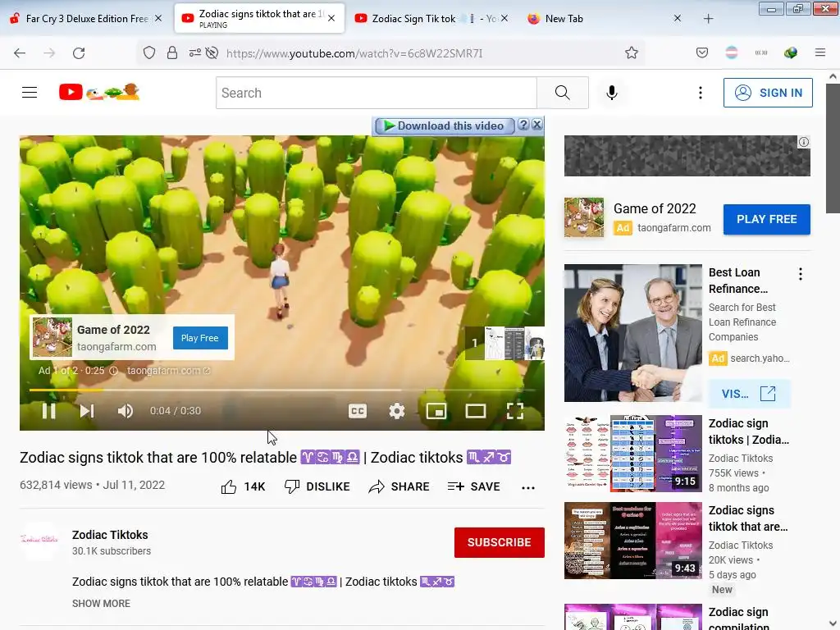Click SIGN IN button
This screenshot has width=840, height=630.
[768, 93]
